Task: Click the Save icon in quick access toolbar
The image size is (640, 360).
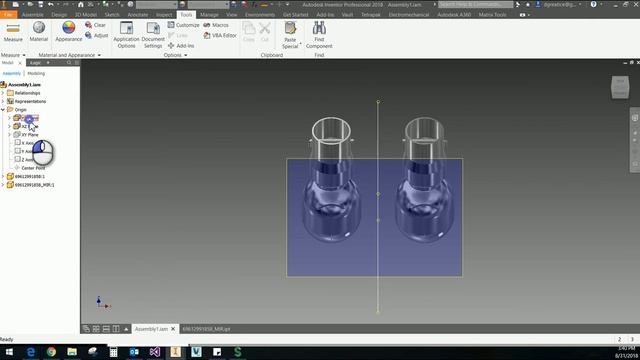Action: click(x=40, y=4)
